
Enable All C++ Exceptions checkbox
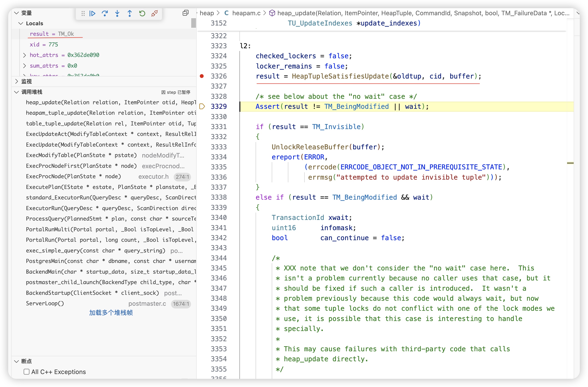(x=26, y=372)
